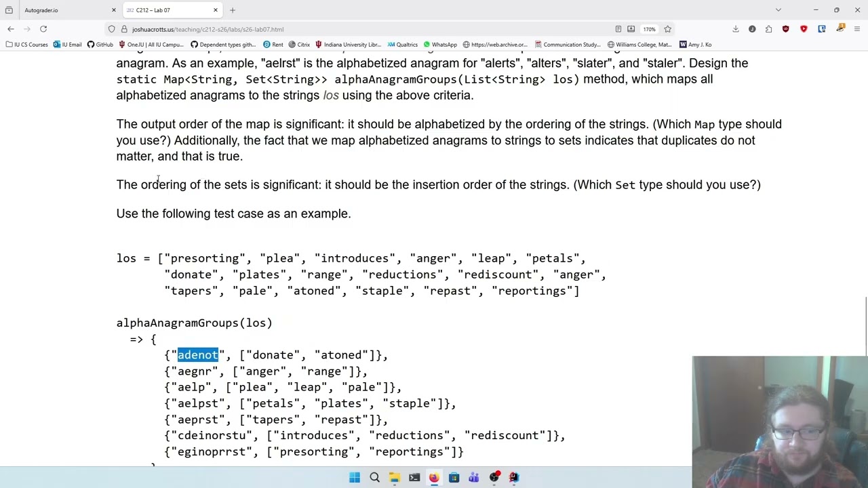
Task: Open the Indiana University Libraries bookmark
Action: pos(348,45)
